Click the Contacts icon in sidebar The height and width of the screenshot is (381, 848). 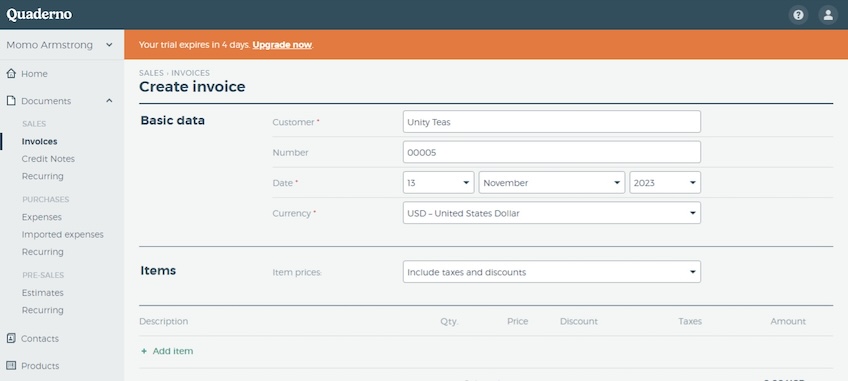tap(11, 338)
